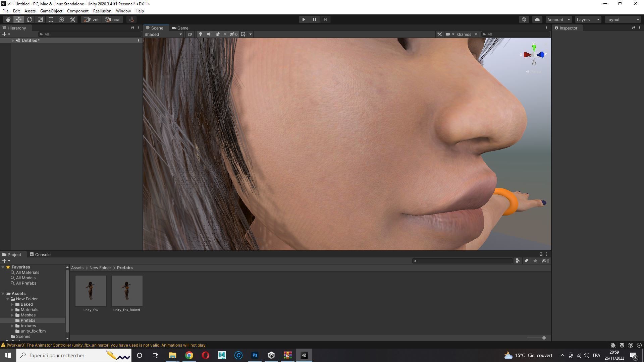Open the grid settings dropdown arrow
This screenshot has height=362, width=644.
250,34
